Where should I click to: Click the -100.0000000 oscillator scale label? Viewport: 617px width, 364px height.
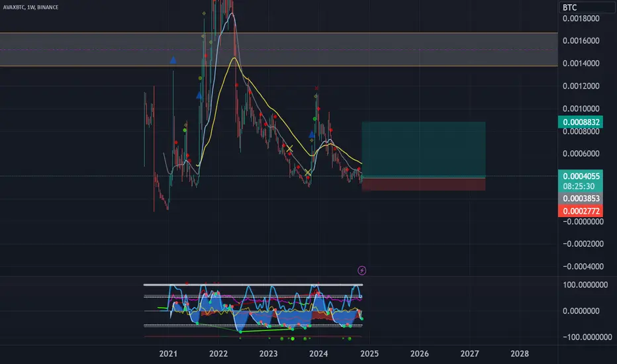click(587, 337)
